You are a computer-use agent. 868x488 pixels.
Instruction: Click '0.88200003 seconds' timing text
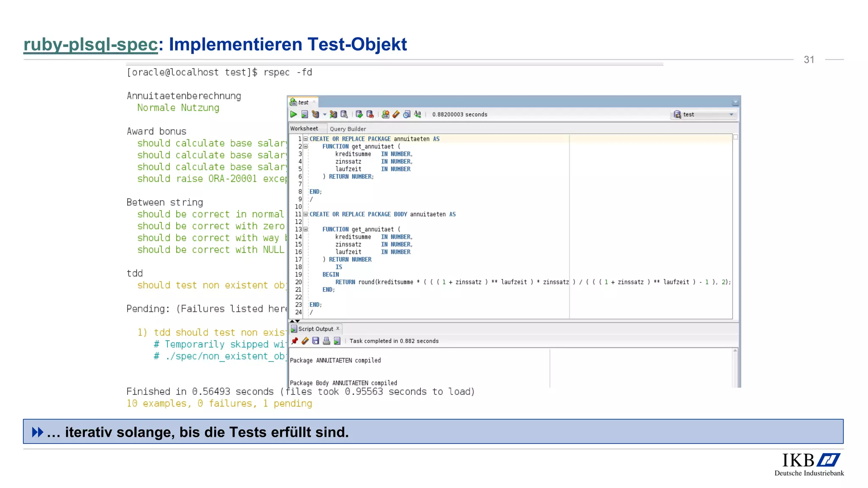(x=460, y=114)
